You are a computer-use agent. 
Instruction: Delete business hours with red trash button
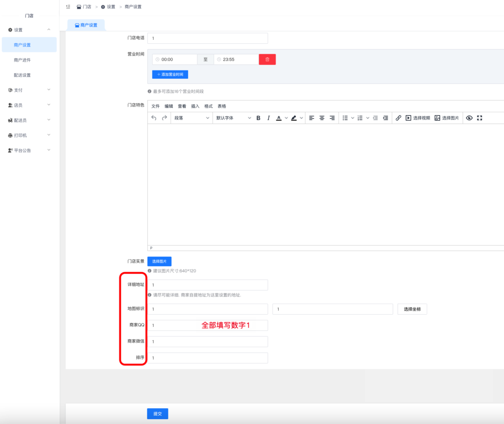(267, 60)
